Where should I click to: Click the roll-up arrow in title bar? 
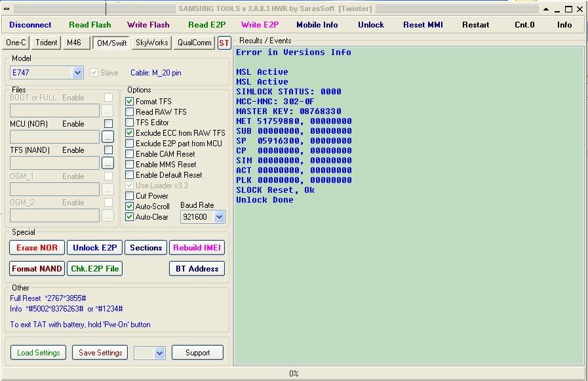tap(546, 9)
